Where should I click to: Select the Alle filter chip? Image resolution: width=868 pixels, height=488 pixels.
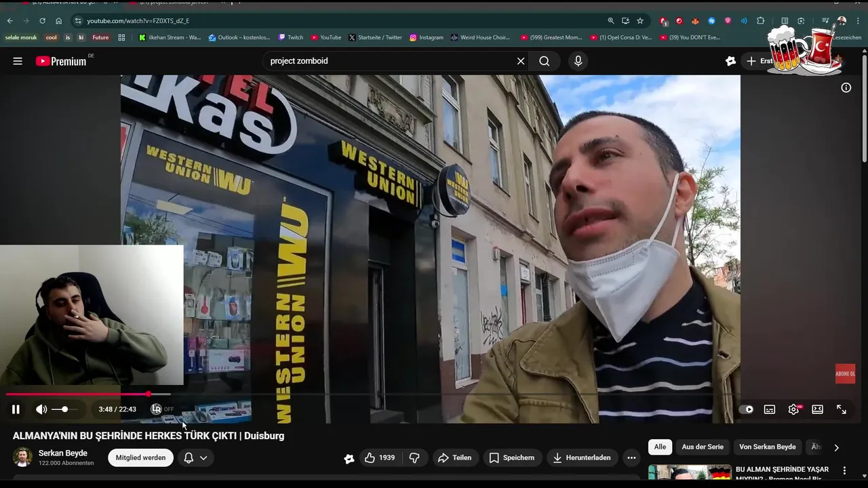tap(660, 447)
